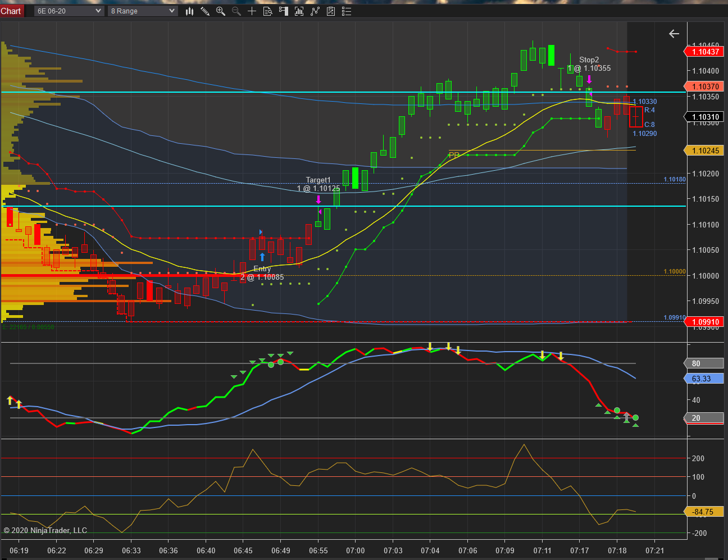Click the 1.10400 price axis label
This screenshot has width=728, height=560.
pyautogui.click(x=706, y=71)
